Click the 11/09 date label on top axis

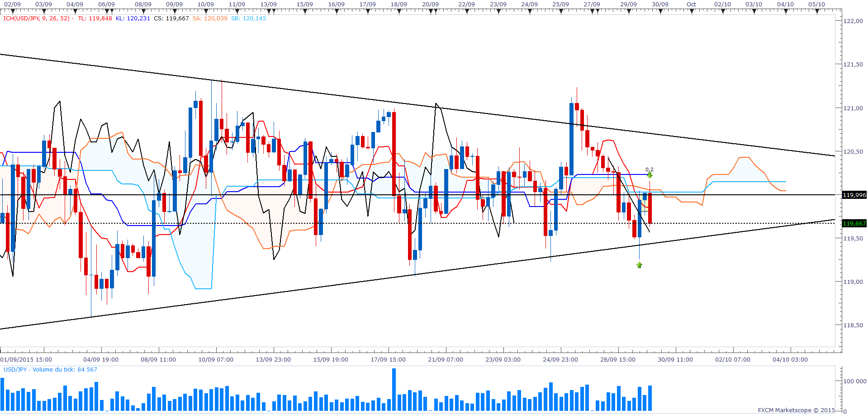[237, 5]
